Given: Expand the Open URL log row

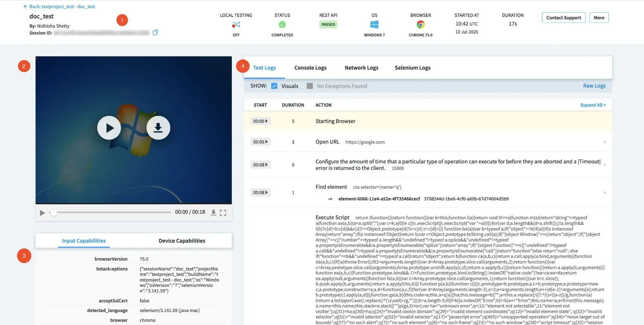Looking at the screenshot, I should point(604,142).
